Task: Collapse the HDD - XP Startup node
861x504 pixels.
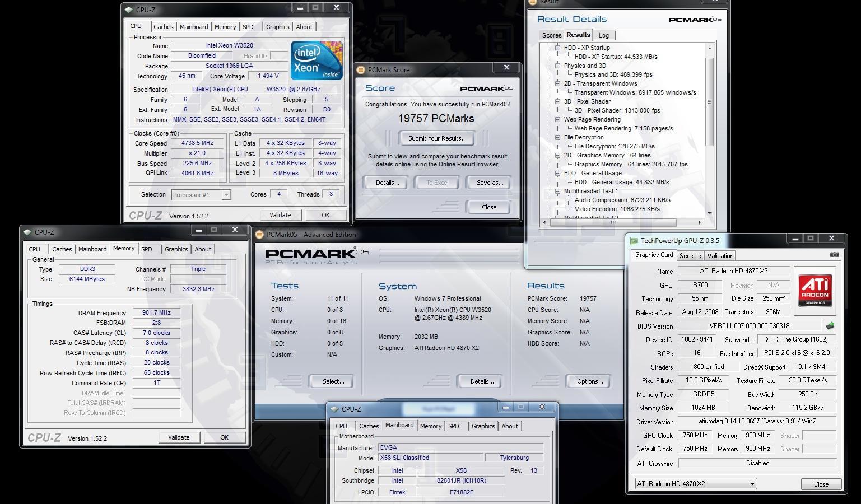Action: point(558,48)
